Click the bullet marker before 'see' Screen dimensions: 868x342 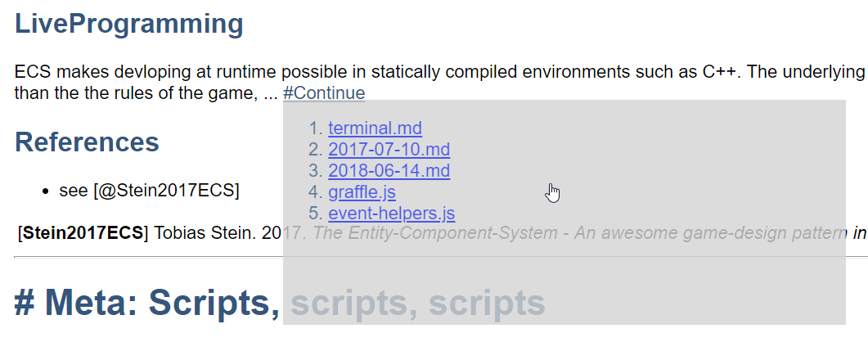click(x=46, y=191)
